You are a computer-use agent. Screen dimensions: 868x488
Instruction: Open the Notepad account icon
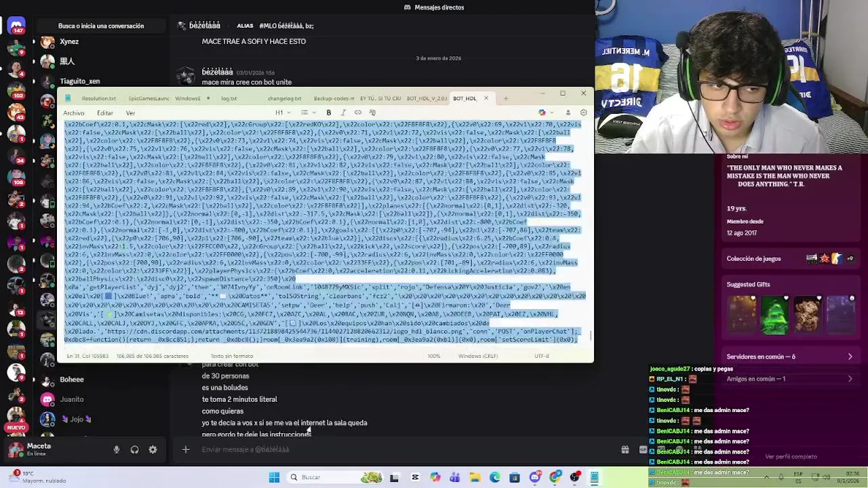click(x=568, y=113)
